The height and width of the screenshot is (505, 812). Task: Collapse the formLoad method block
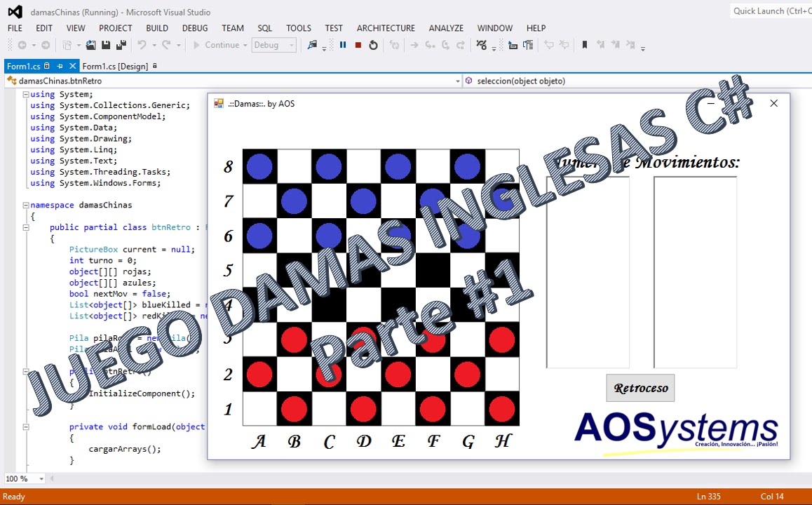pyautogui.click(x=25, y=426)
